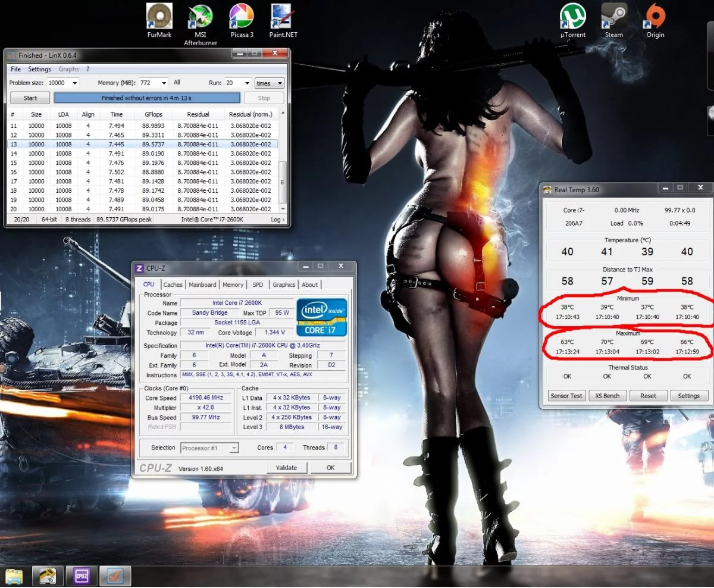Screen dimensions: 714x588
Task: Open the Settings menu in LinX
Action: click(x=40, y=69)
